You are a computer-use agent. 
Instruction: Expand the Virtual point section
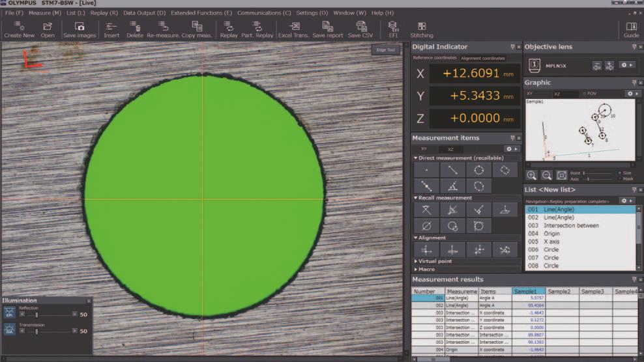(x=416, y=261)
